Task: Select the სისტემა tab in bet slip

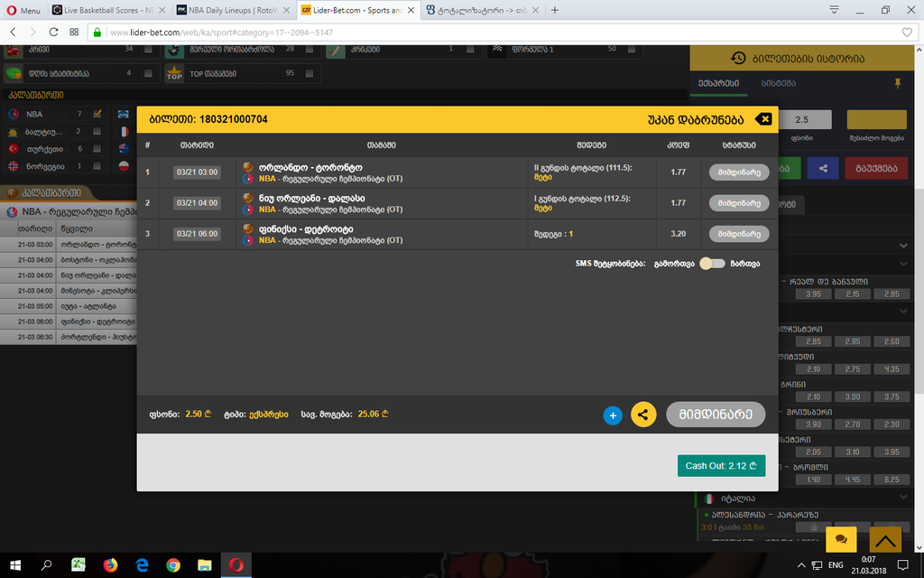Action: tap(779, 83)
